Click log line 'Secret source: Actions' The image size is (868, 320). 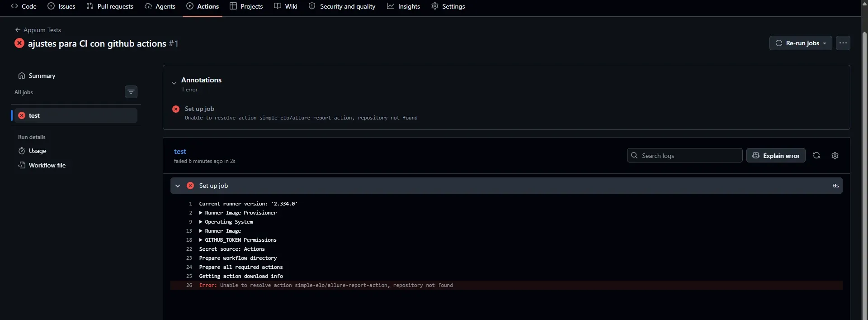(232, 249)
